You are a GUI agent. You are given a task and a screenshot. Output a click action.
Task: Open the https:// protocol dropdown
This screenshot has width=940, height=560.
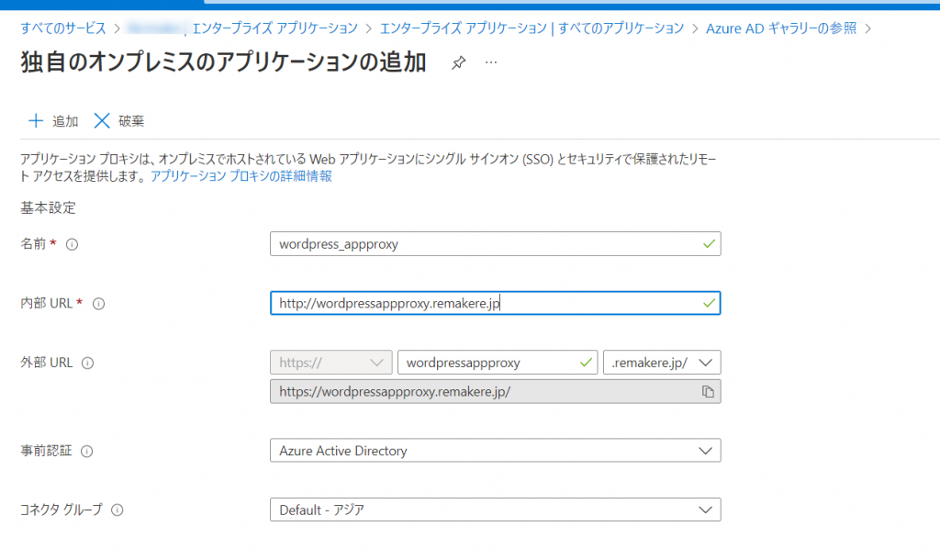[330, 363]
